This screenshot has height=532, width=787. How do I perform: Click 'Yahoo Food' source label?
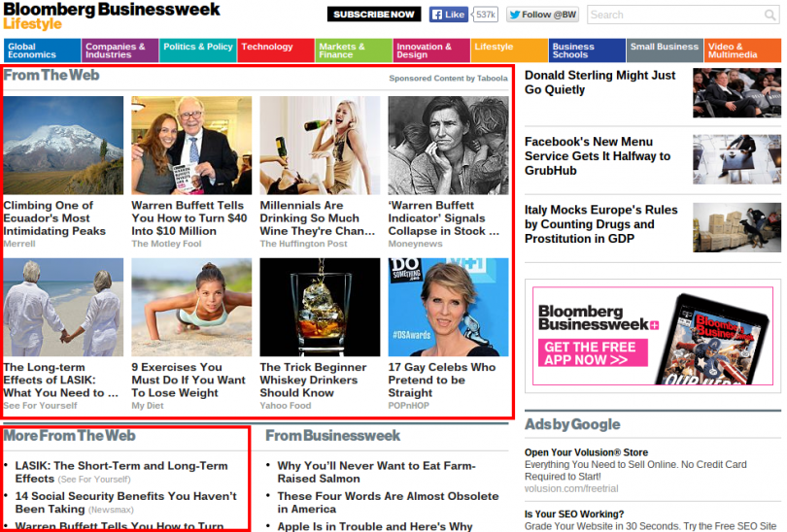286,406
